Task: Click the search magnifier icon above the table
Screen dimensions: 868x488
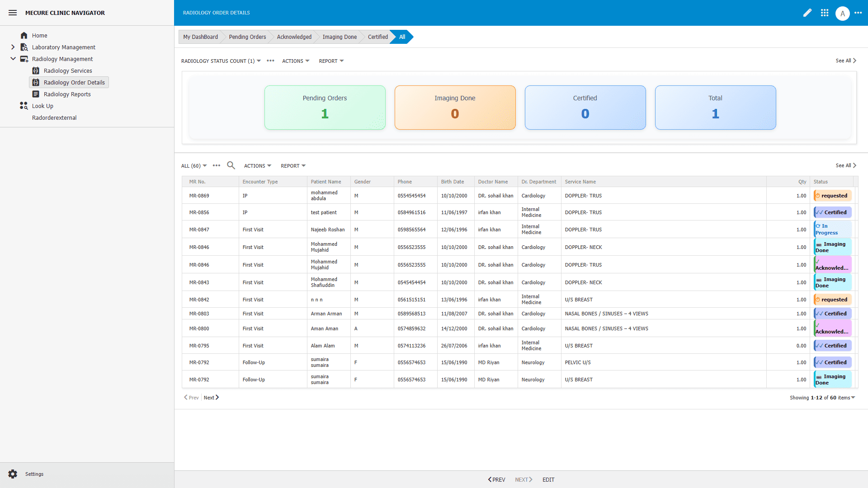Action: (231, 165)
